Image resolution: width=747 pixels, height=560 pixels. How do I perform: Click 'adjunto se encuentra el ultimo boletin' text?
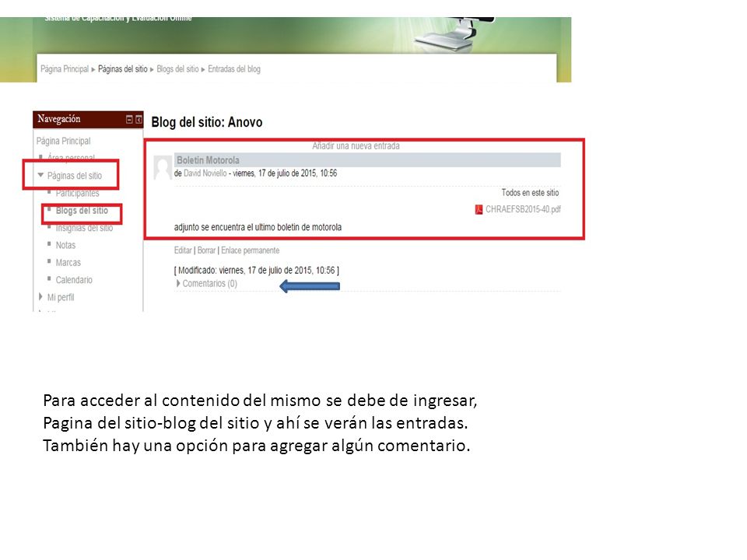(x=258, y=227)
